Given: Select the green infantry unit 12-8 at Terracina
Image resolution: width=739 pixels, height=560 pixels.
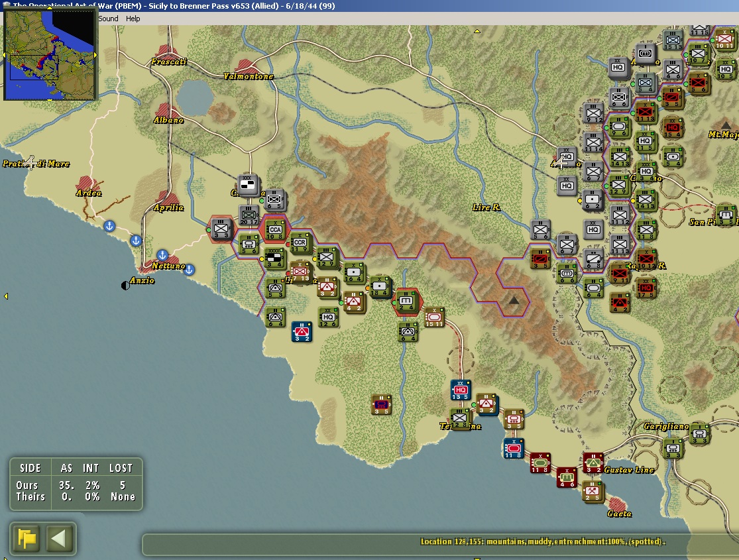Looking at the screenshot, I should point(460,418).
